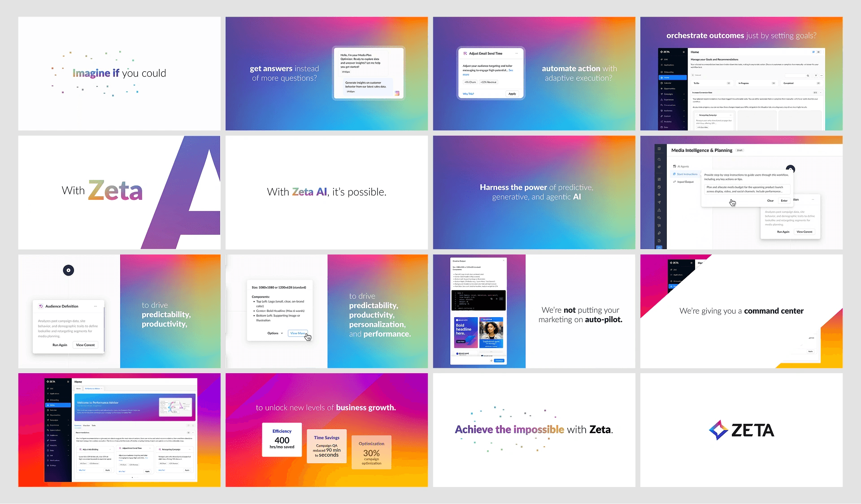
Task: Collapse the Recommendations panel chevron
Action: coord(193,432)
